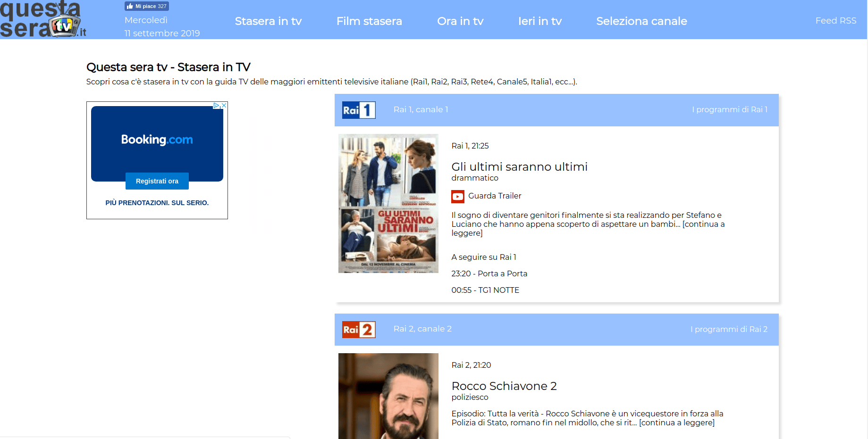Open the Feed RSS link
Screen dimensions: 868x439
[x=836, y=21]
